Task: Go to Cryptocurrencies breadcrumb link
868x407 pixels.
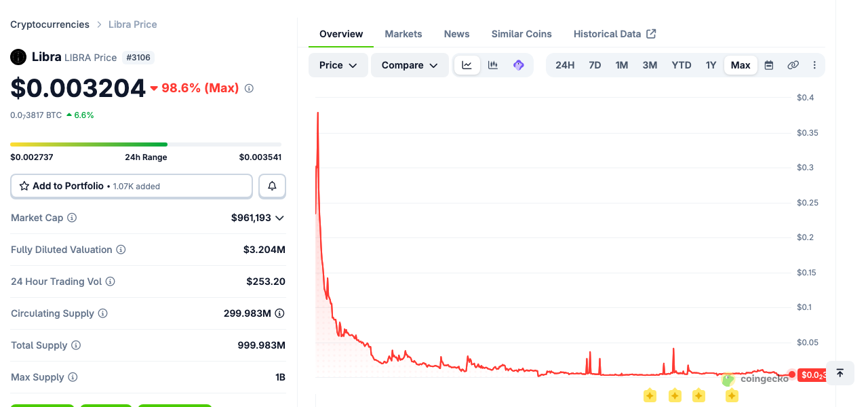Action: [x=50, y=24]
